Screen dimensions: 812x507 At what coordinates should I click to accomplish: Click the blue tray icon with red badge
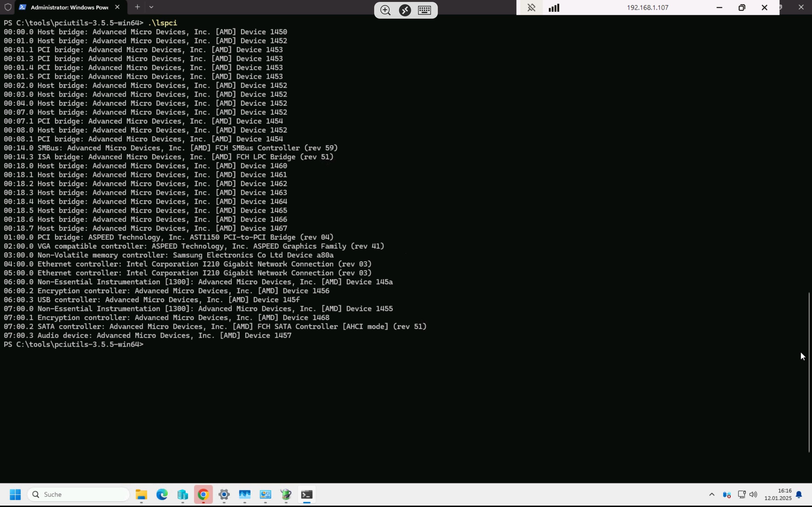(x=726, y=494)
